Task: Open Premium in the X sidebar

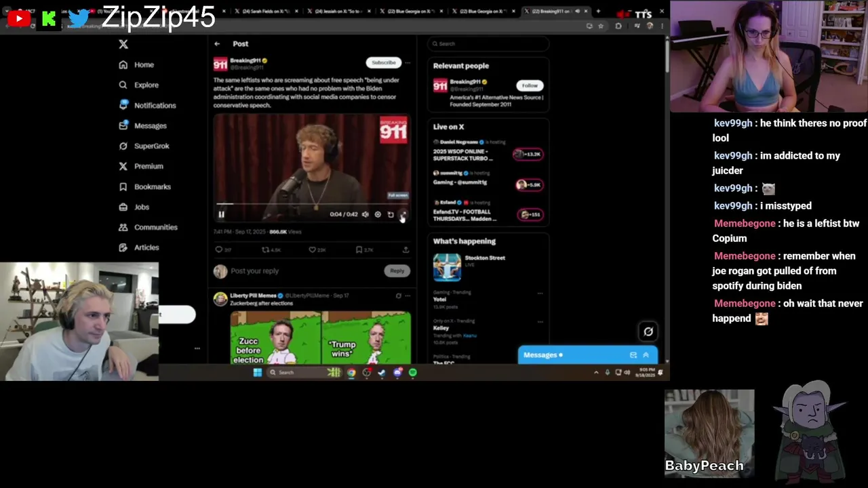Action: point(140,166)
